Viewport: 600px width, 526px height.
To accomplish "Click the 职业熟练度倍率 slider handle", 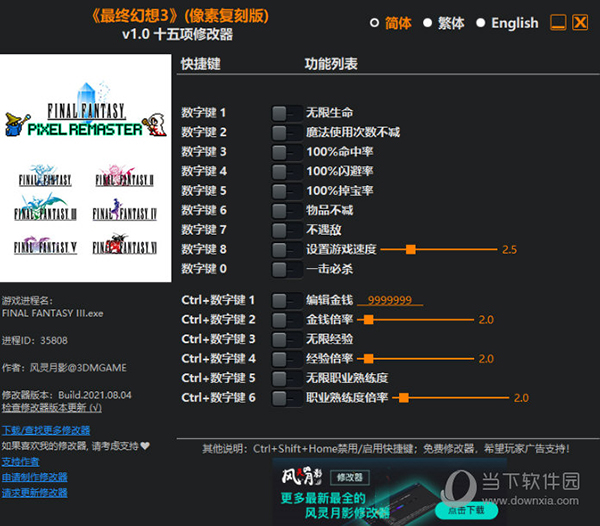I will tap(404, 397).
